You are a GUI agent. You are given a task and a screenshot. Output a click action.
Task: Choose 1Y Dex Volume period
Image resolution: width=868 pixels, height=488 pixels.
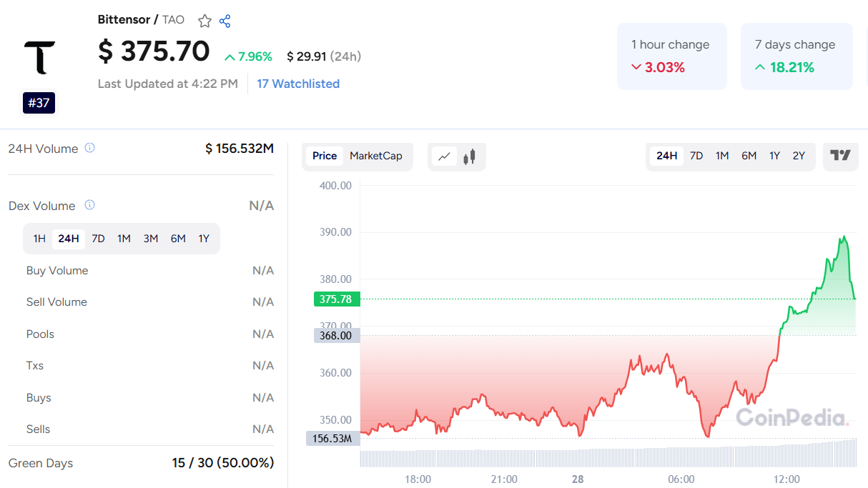coord(204,239)
